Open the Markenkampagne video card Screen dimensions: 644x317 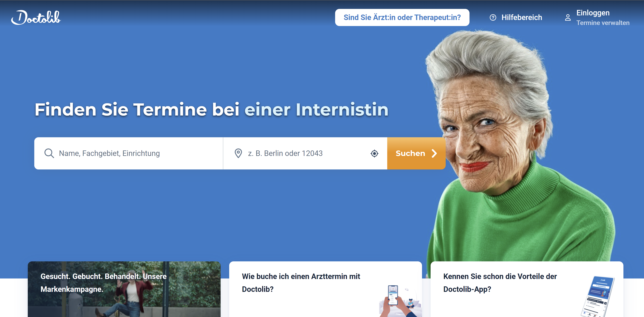point(124,289)
